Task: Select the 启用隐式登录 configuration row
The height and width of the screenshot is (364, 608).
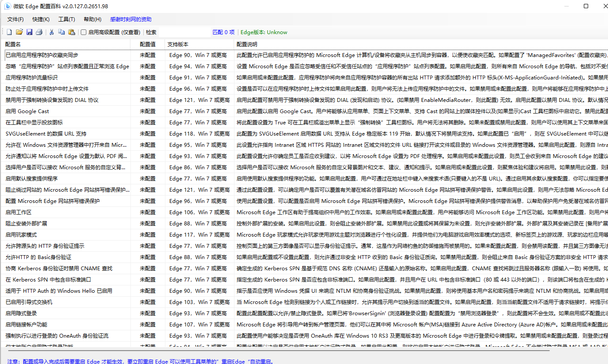Action: (x=65, y=313)
